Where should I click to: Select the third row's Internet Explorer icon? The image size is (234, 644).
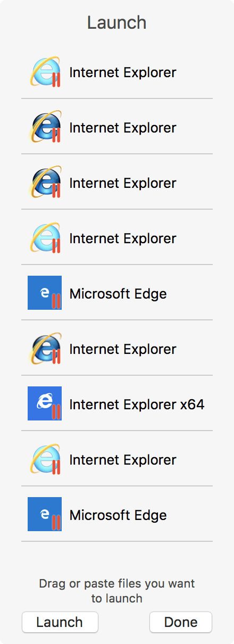[45, 182]
